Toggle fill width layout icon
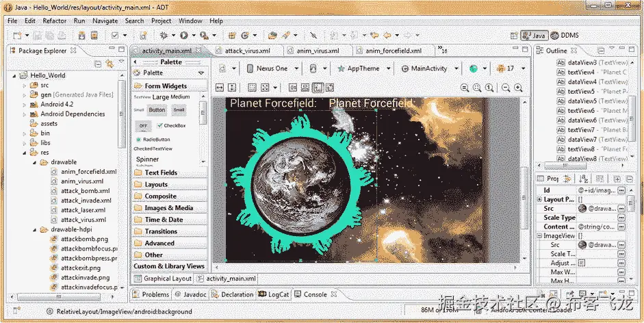Viewport: 644px width, 323px height. [x=220, y=88]
